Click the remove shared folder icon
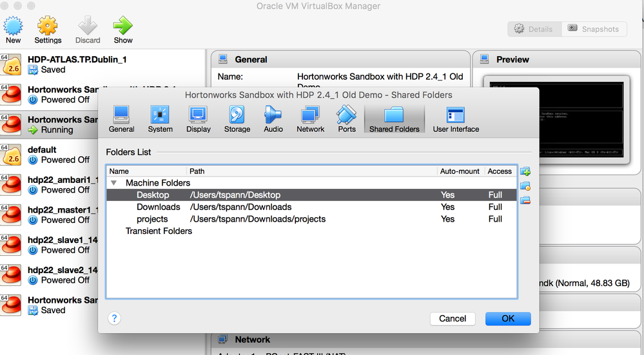Viewport: 644px width, 355px height. tap(525, 200)
